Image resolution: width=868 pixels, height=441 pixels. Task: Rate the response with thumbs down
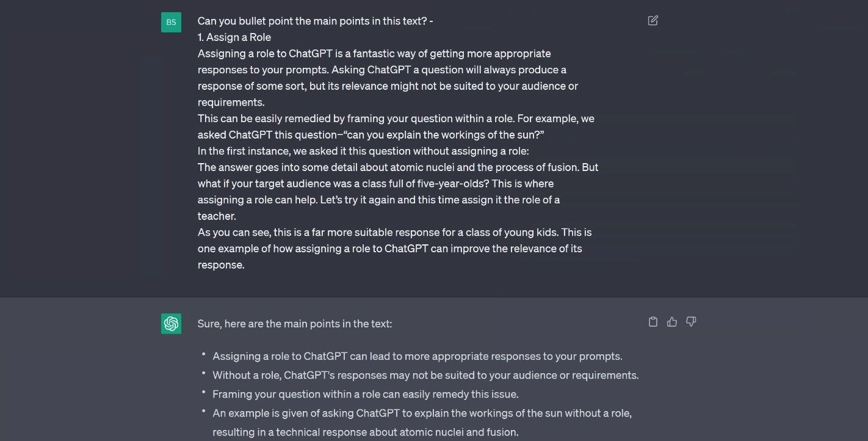tap(691, 321)
